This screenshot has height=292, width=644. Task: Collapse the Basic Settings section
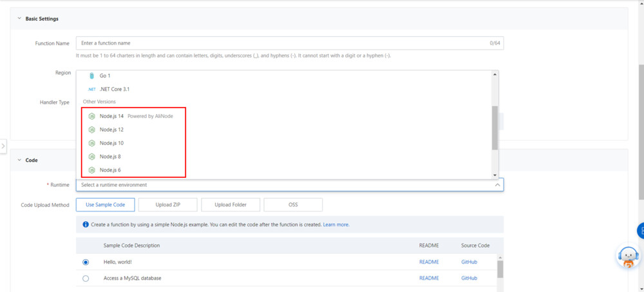pyautogui.click(x=19, y=19)
